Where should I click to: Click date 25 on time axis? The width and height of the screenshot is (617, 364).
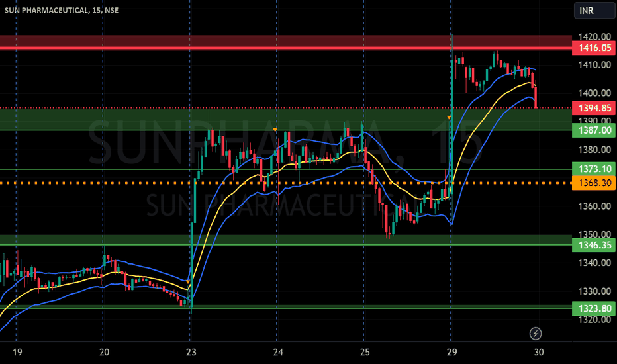click(x=365, y=352)
